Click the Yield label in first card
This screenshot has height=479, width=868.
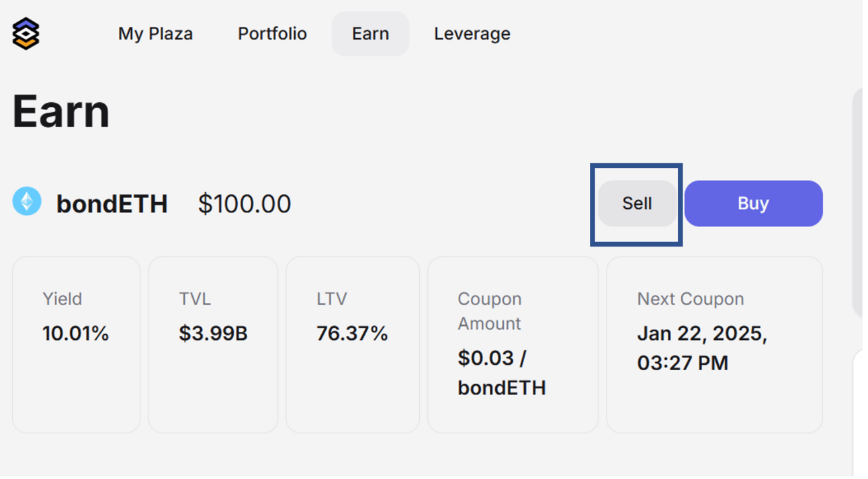tap(62, 299)
